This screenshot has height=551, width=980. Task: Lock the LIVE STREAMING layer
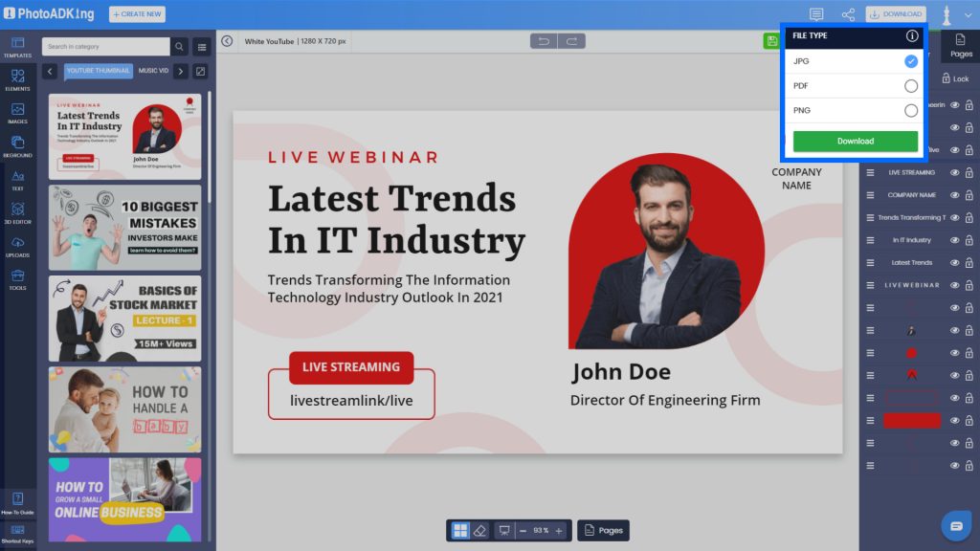click(x=969, y=172)
